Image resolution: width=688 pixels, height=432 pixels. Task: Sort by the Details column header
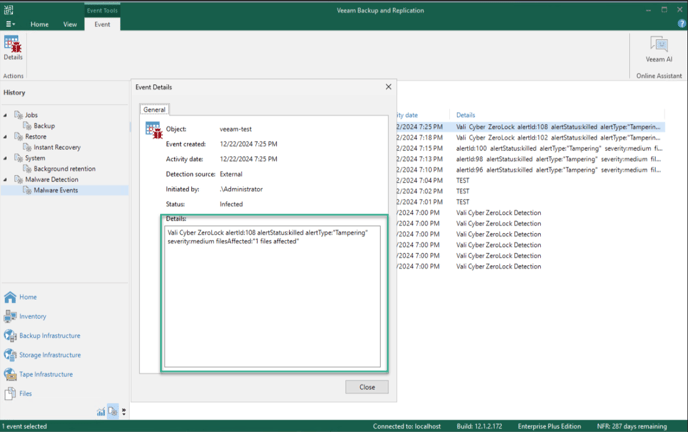coord(466,115)
